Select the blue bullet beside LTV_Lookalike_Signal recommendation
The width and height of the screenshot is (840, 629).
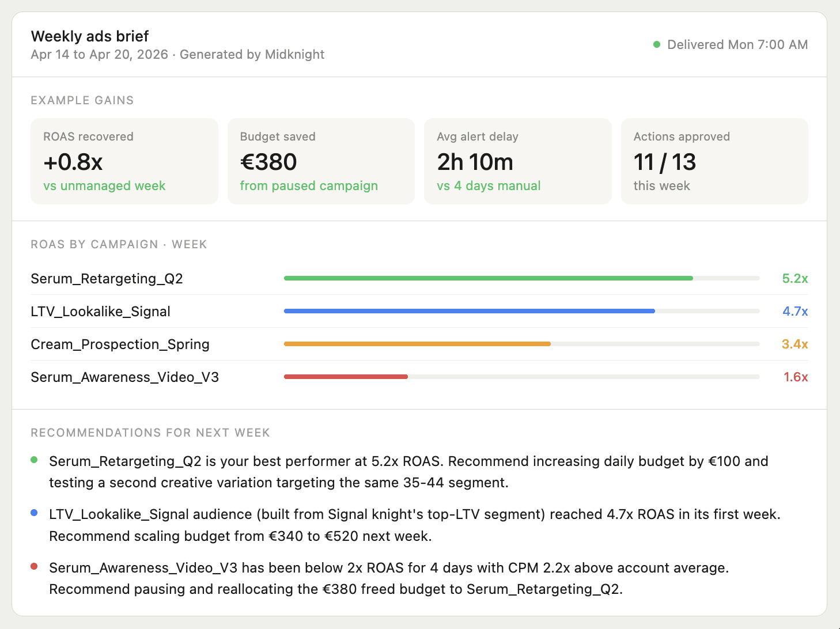33,513
